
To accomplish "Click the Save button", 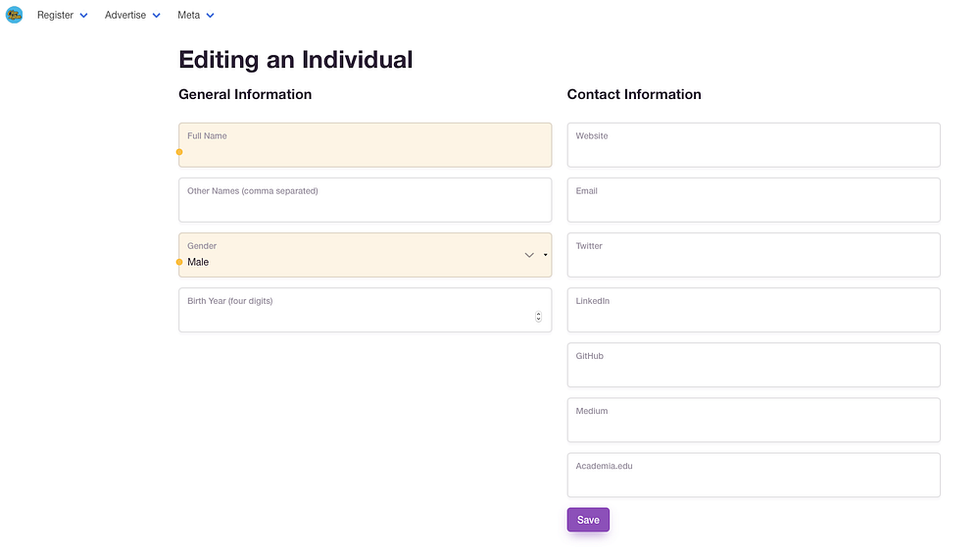I will click(x=588, y=520).
